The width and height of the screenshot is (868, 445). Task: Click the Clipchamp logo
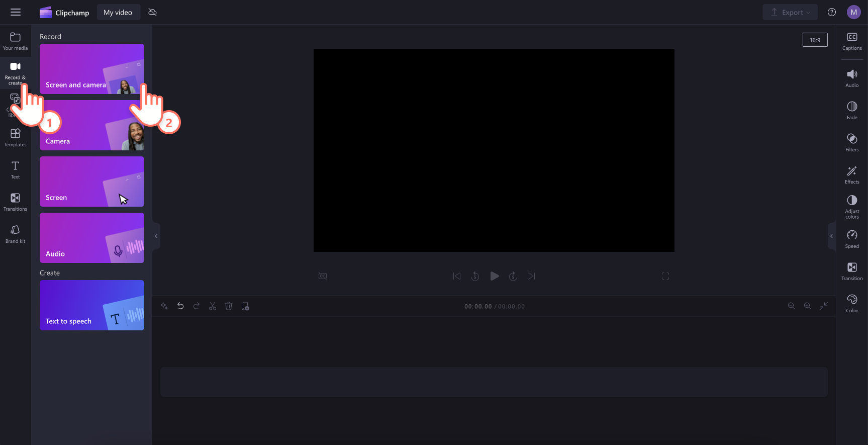coord(64,13)
